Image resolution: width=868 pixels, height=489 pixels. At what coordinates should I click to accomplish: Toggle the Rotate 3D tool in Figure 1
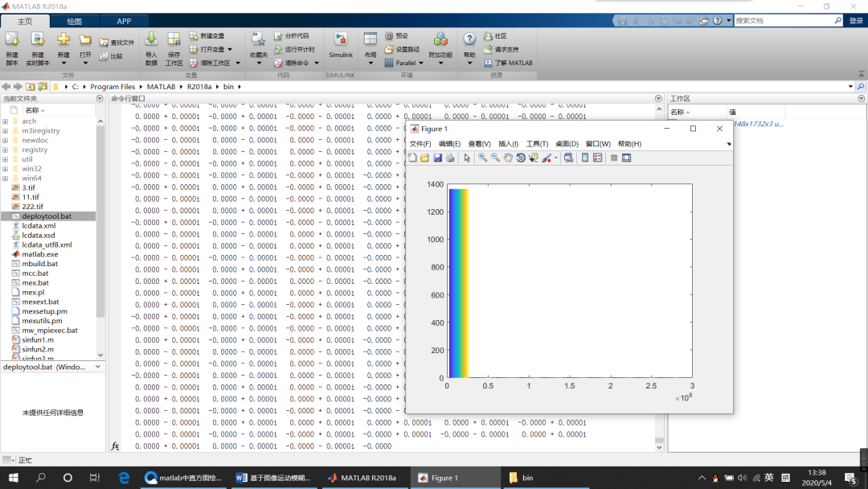[x=520, y=158]
